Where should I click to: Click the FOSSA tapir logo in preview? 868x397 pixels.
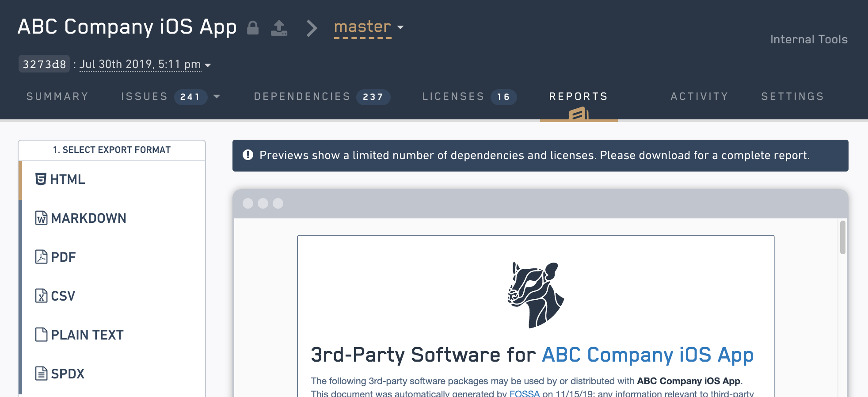pos(536,295)
